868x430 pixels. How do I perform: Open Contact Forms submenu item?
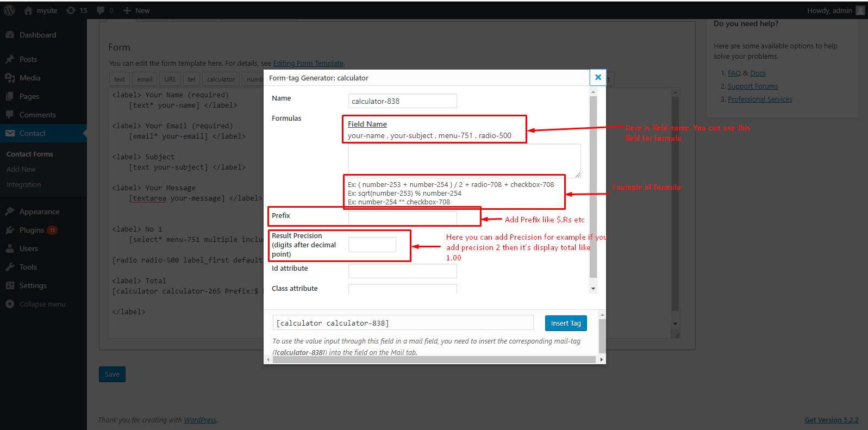30,154
